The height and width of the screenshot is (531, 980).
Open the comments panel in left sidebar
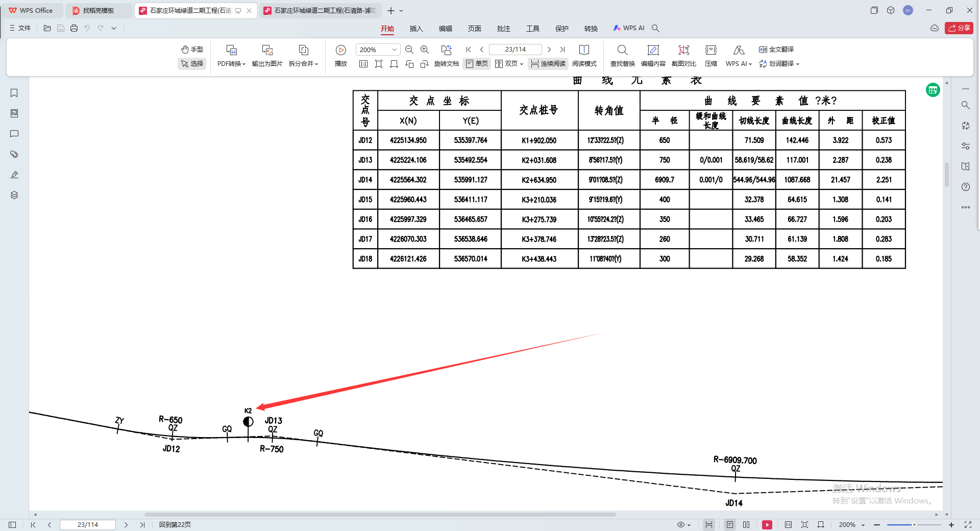(x=14, y=134)
